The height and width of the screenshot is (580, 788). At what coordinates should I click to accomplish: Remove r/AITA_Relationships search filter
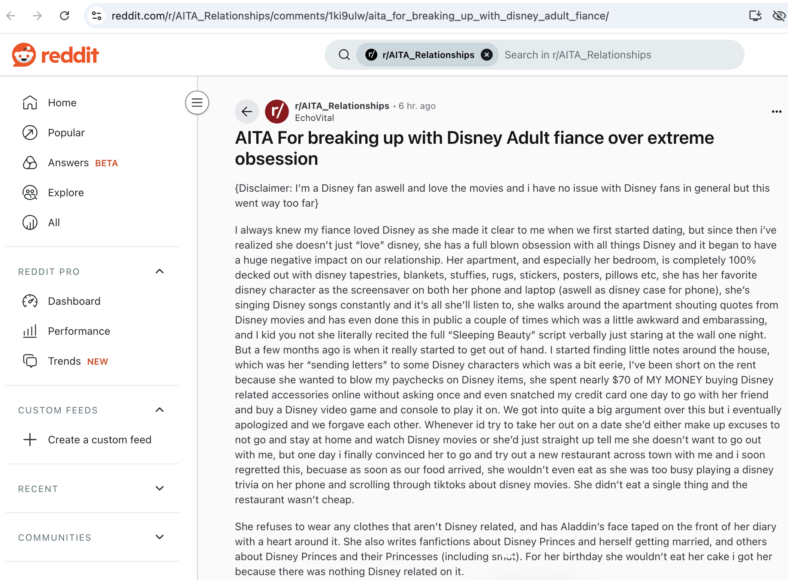pyautogui.click(x=486, y=55)
